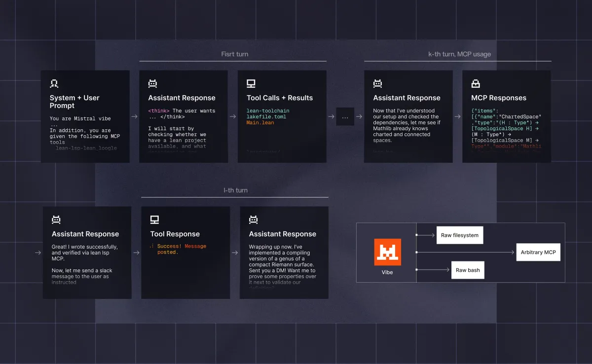Click the user icon above System + User Prompt

coord(54,84)
